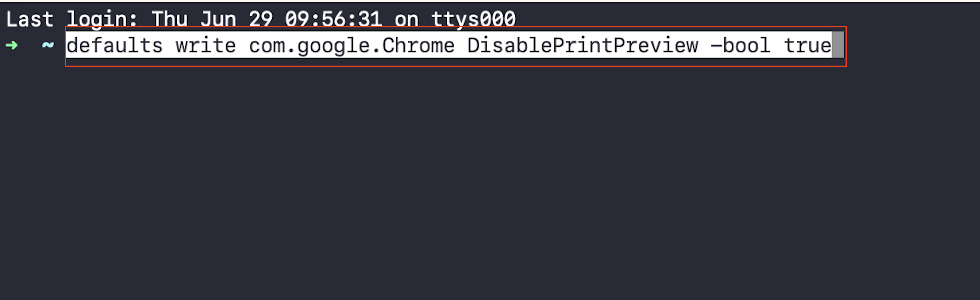Click the timestamp "09:56:31"
Image resolution: width=980 pixels, height=300 pixels.
pyautogui.click(x=334, y=19)
